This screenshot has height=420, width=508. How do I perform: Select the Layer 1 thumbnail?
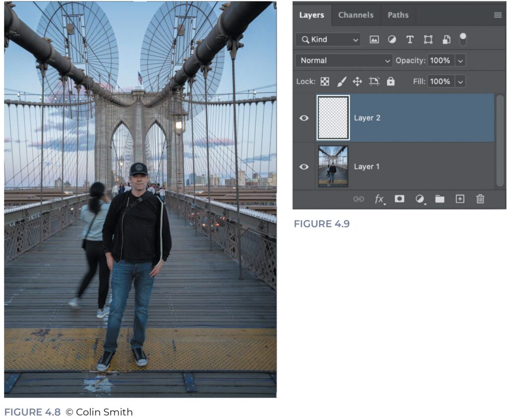tap(333, 167)
